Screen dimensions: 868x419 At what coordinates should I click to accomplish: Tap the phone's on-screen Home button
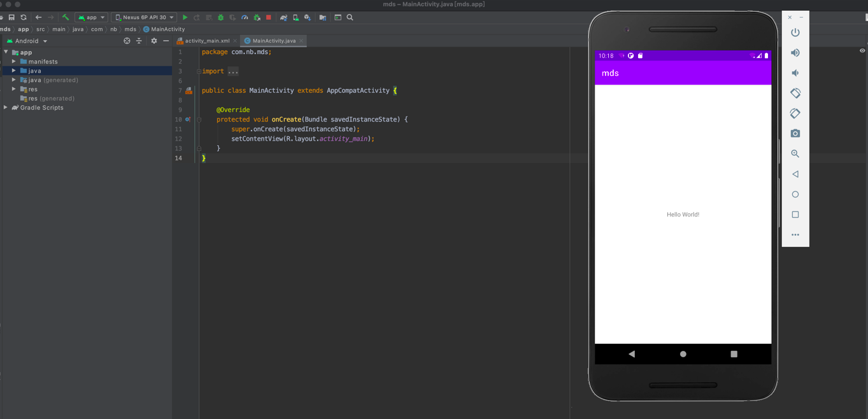(x=683, y=354)
